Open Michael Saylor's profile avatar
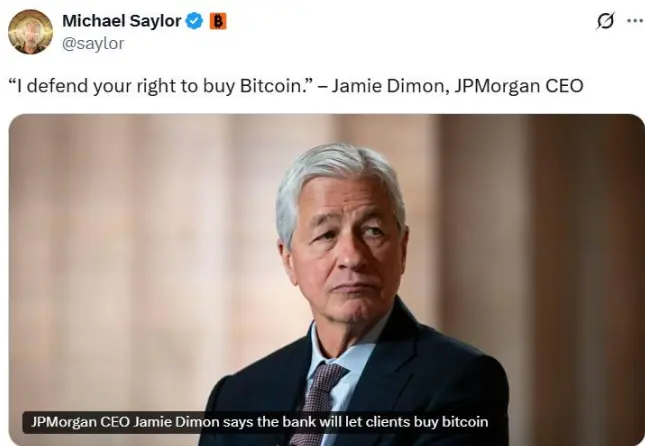This screenshot has height=446, width=645. tap(30, 32)
